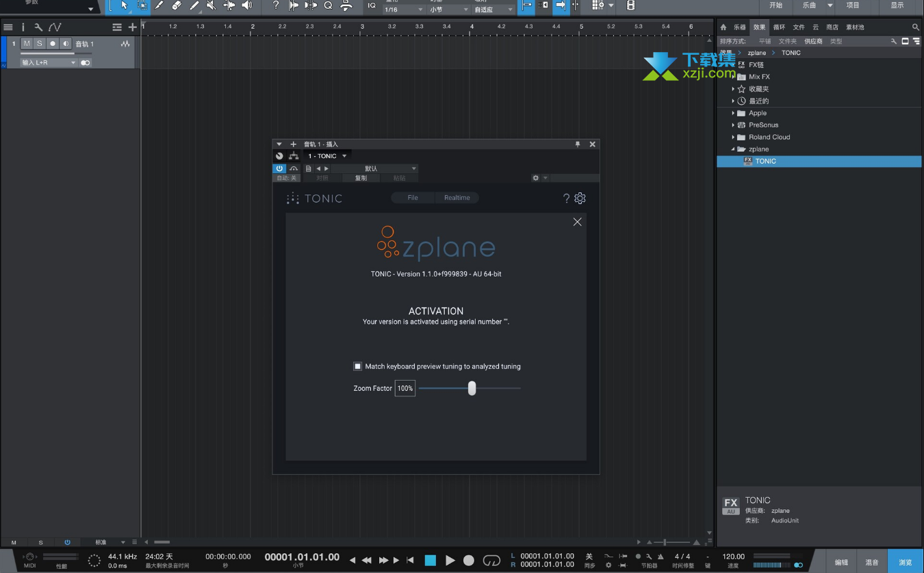Arm record on track 音轨 1
The height and width of the screenshot is (573, 924).
53,44
